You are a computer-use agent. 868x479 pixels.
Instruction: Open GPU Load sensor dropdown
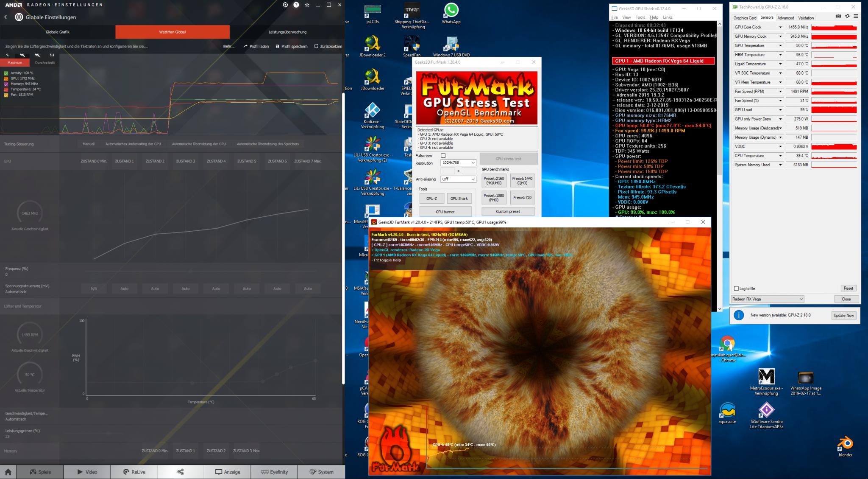pos(780,110)
